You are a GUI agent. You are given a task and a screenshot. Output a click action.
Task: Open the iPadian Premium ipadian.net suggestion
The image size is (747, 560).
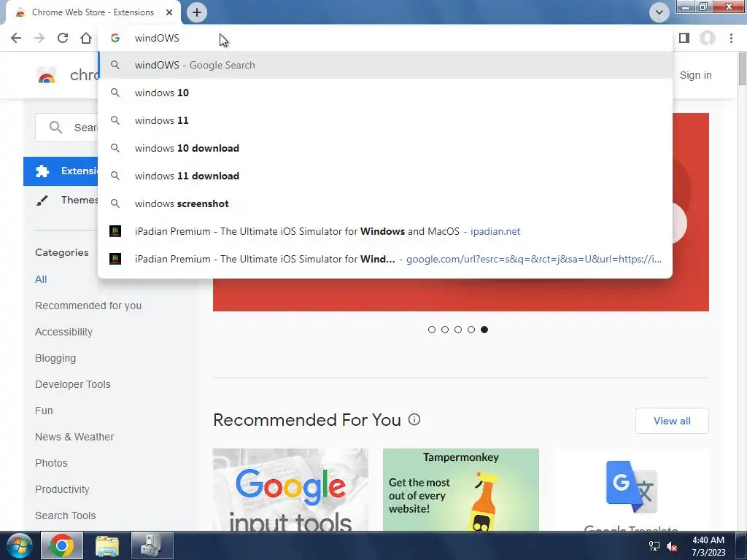coord(385,231)
